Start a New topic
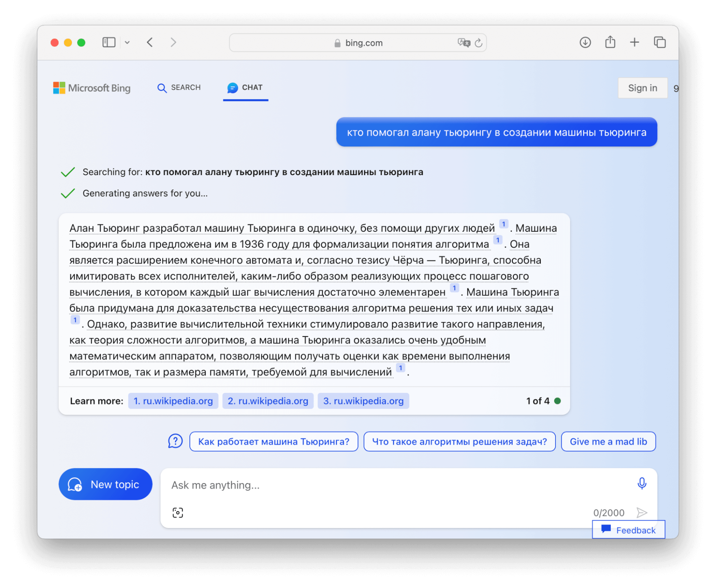This screenshot has height=588, width=716. click(105, 484)
